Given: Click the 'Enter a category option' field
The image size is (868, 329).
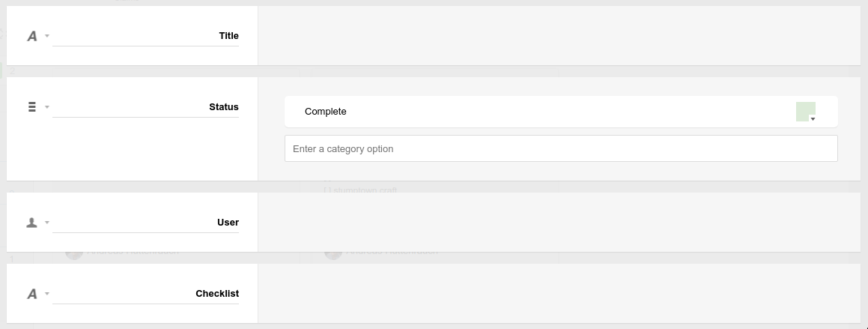Looking at the screenshot, I should [560, 148].
